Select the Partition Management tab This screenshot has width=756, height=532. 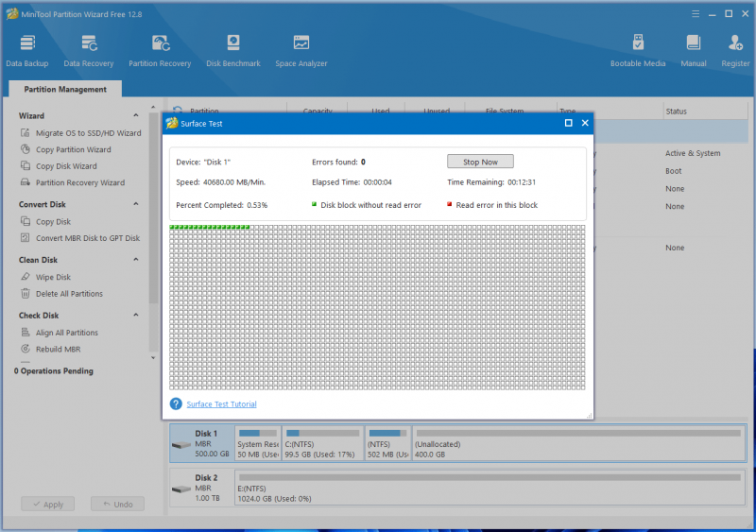[65, 89]
